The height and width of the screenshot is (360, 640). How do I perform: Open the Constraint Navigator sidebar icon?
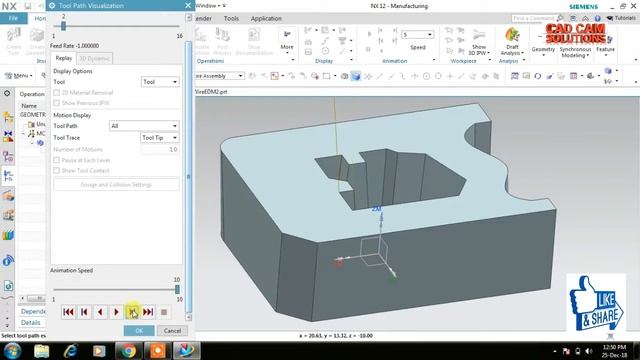[8, 136]
